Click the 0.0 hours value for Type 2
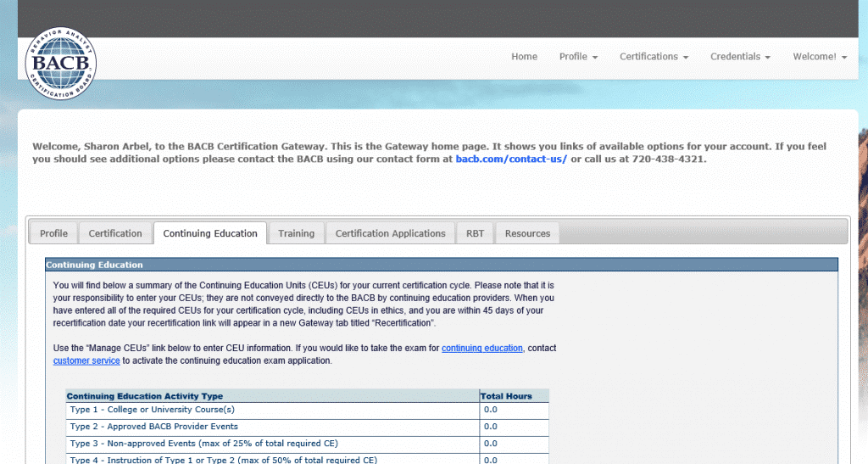868x464 pixels. point(491,427)
